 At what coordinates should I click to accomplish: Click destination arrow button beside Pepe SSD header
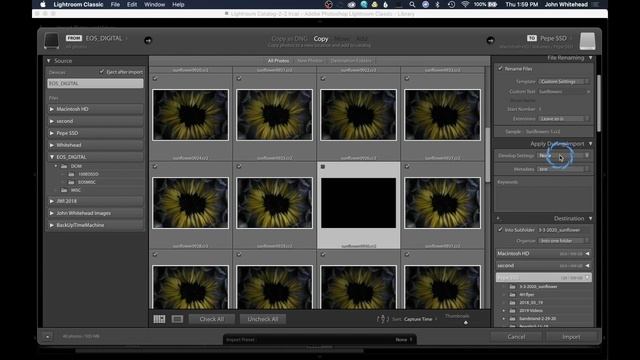[x=490, y=40]
